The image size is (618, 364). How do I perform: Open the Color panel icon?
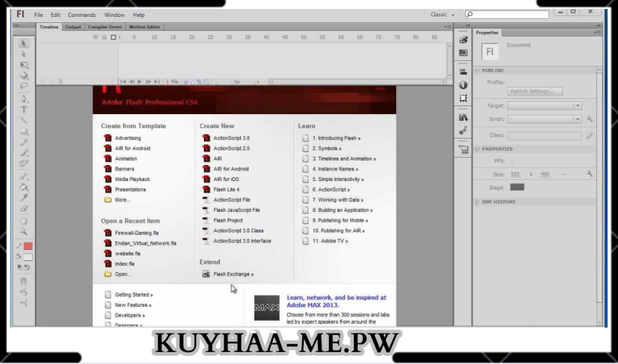click(463, 40)
